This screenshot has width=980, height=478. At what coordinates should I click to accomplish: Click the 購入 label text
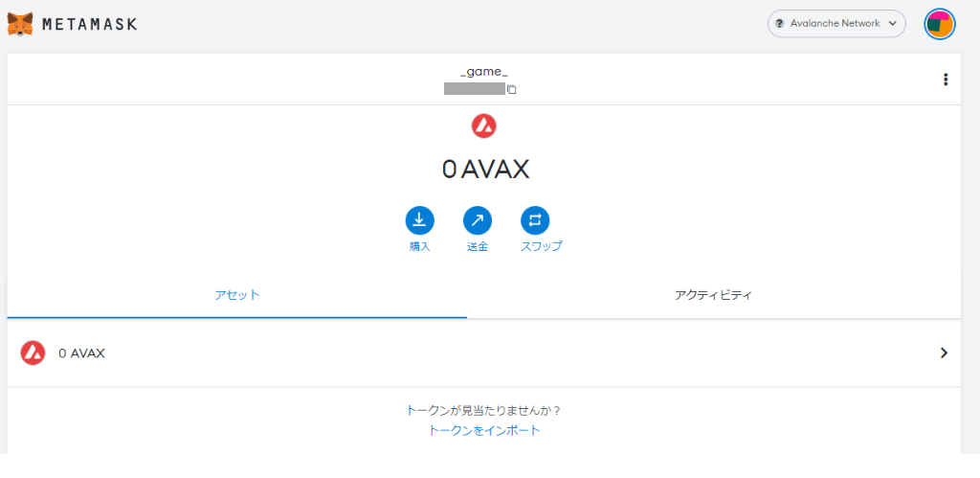click(x=419, y=246)
